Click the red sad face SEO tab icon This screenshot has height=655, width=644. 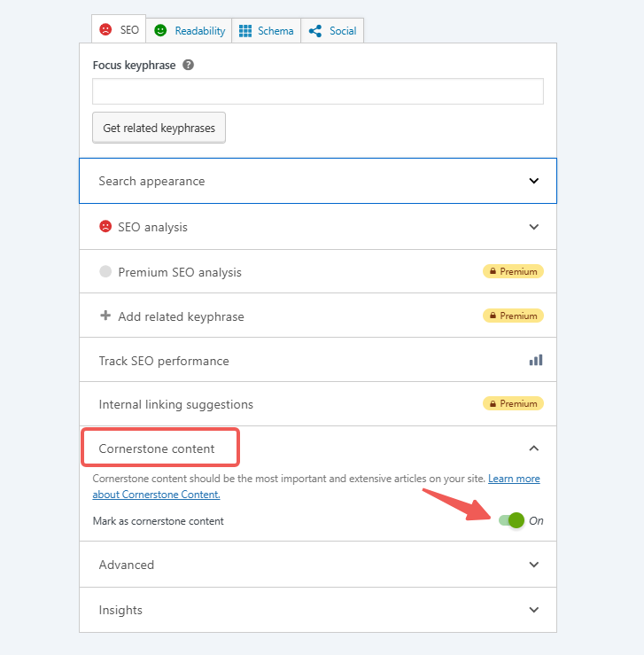(105, 30)
